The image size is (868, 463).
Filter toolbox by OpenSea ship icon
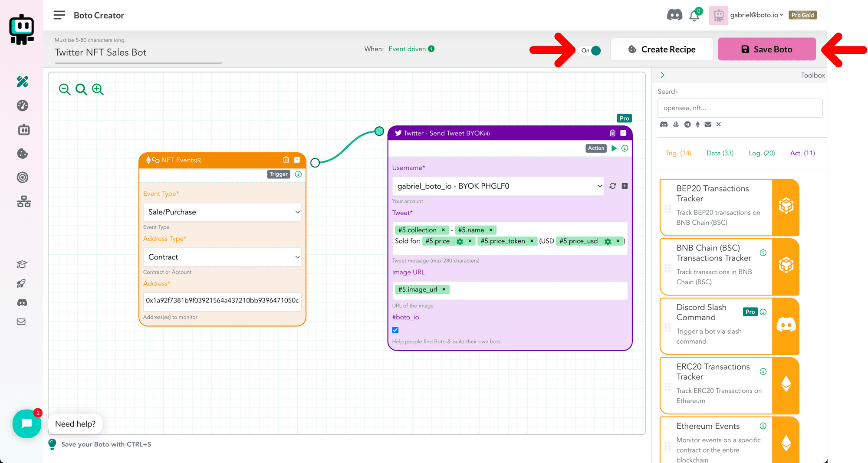pyautogui.click(x=676, y=125)
